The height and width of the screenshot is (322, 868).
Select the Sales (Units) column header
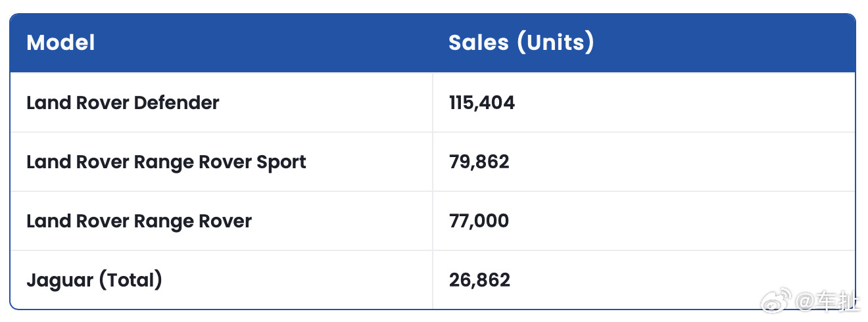point(521,43)
